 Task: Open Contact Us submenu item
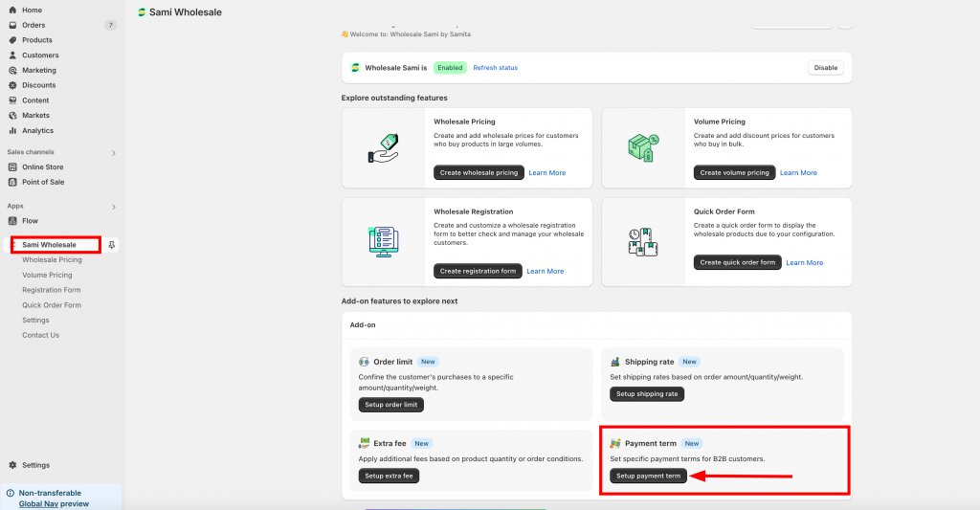point(40,335)
